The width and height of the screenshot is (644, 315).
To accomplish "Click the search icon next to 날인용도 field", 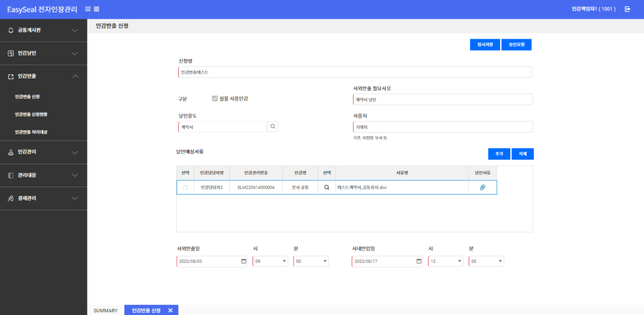I will (x=272, y=127).
